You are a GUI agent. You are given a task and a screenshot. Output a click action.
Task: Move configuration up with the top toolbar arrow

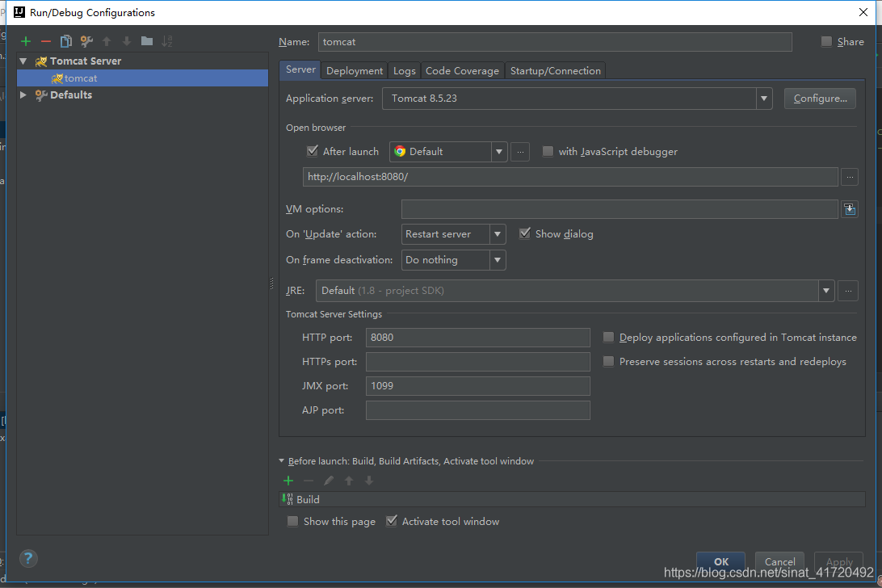coord(107,41)
